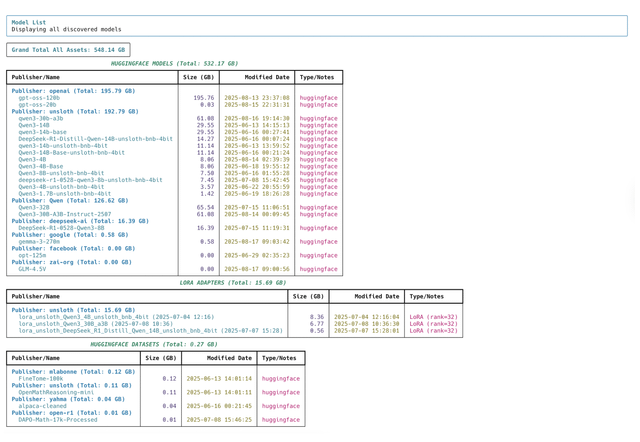Click 'Size (GB)' header in models table
Image resolution: width=640 pixels, height=442 pixels.
(x=199, y=77)
